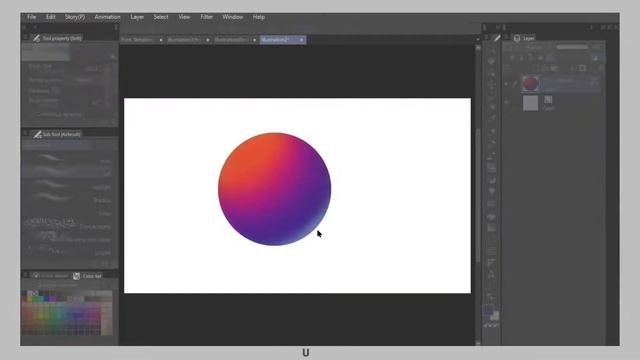This screenshot has width=640, height=360.
Task: Open the Layer menu
Action: click(137, 17)
